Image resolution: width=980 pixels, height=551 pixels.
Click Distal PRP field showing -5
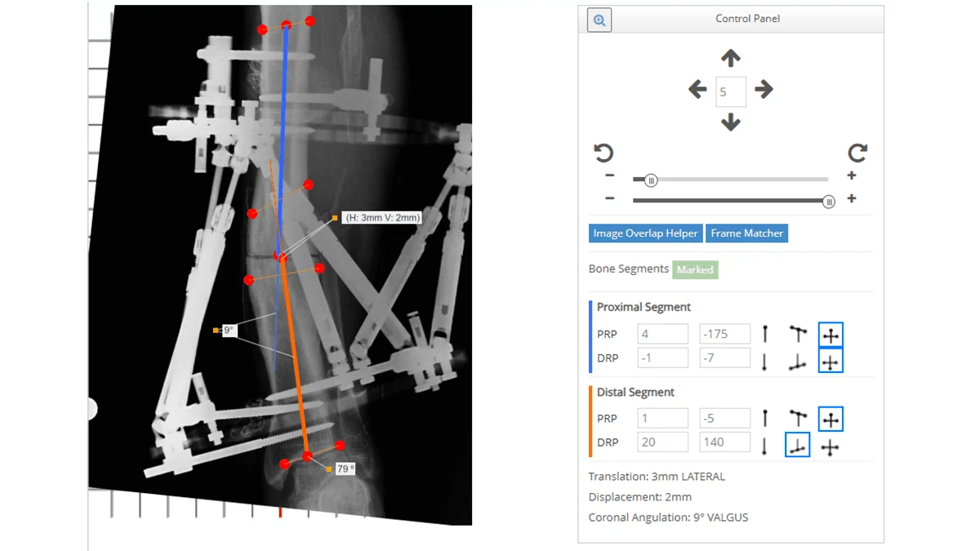pos(725,418)
